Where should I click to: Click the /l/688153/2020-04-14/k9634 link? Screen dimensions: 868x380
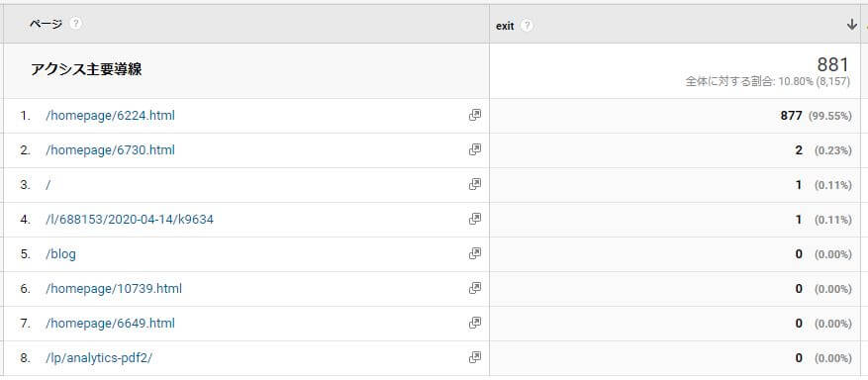pyautogui.click(x=130, y=220)
